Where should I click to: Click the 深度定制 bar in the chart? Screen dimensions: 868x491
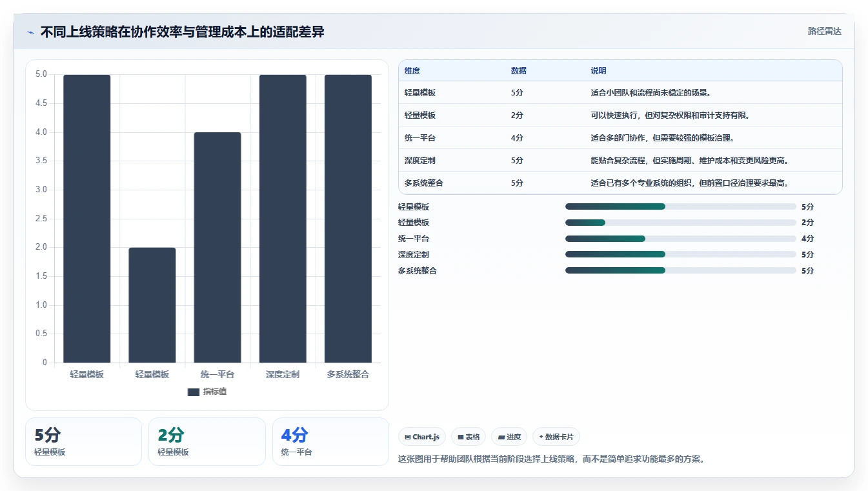(283, 219)
